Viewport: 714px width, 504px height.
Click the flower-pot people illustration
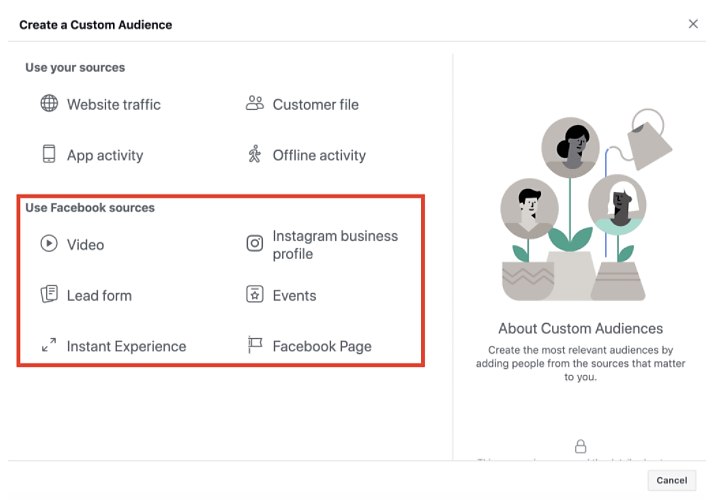[x=586, y=205]
